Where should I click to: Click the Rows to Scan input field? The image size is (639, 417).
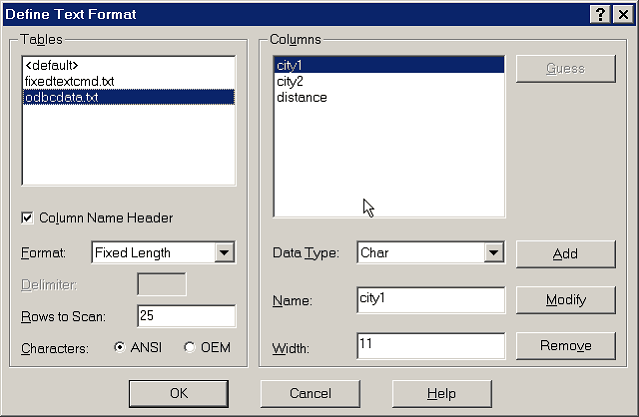pyautogui.click(x=186, y=316)
